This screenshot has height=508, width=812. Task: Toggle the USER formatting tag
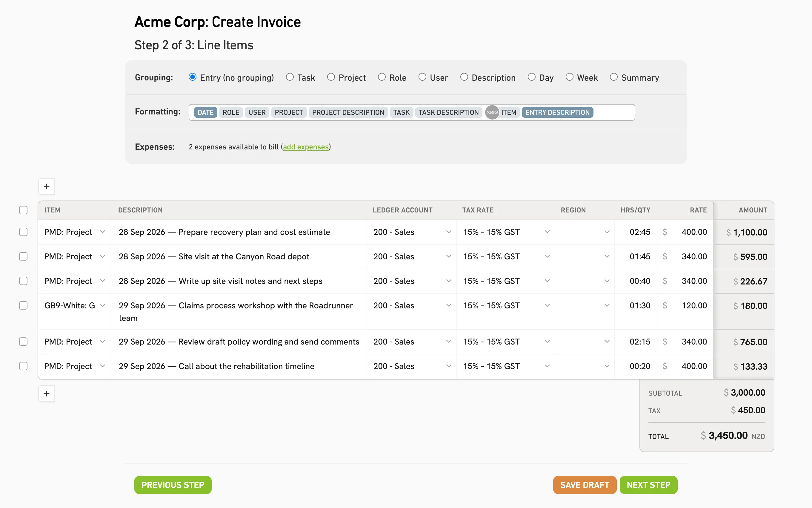pos(257,112)
